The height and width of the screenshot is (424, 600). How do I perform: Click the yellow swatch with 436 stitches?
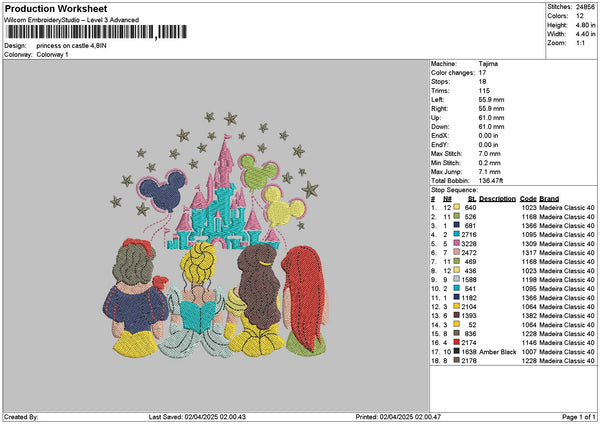(x=457, y=271)
